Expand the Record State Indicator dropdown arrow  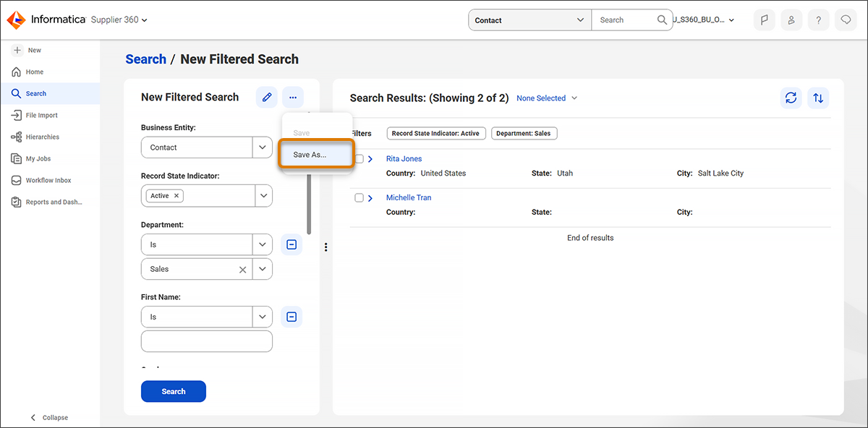(x=263, y=196)
